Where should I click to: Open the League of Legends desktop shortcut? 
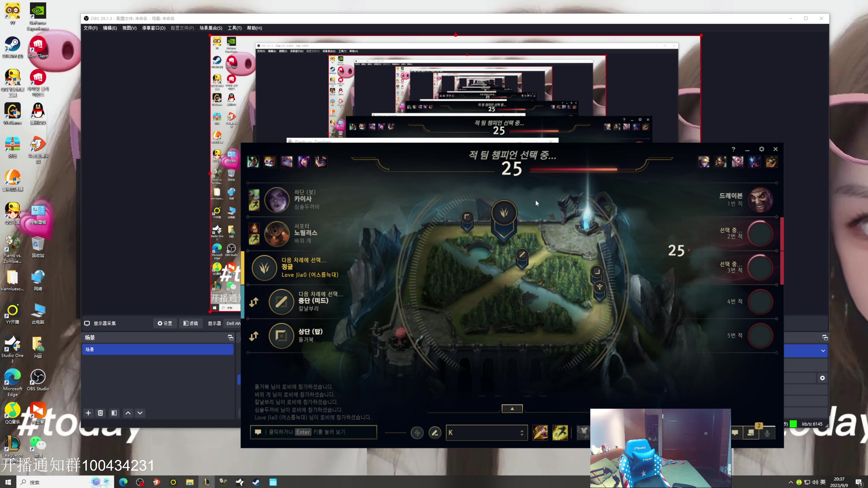13,449
